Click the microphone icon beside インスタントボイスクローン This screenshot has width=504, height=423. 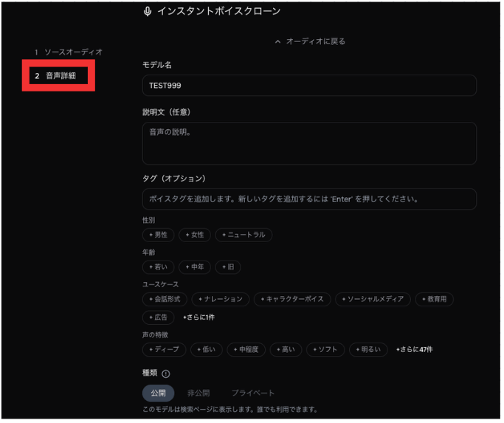tap(148, 12)
